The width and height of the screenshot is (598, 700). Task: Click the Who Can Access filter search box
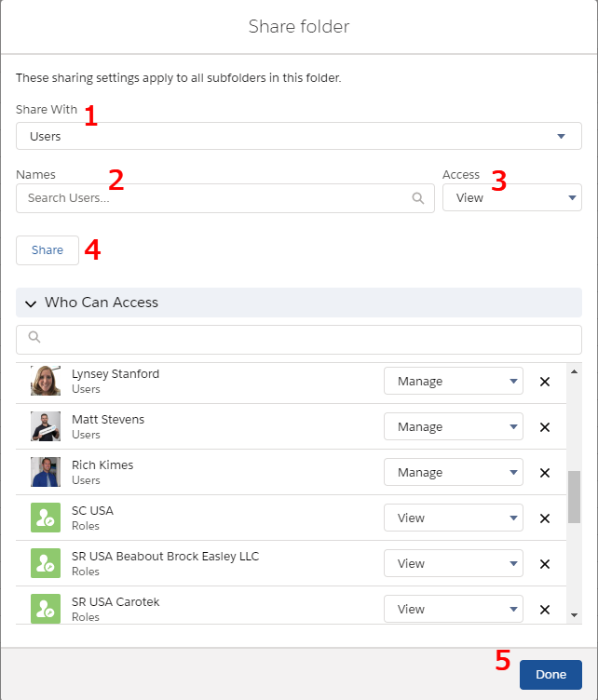tap(299, 340)
